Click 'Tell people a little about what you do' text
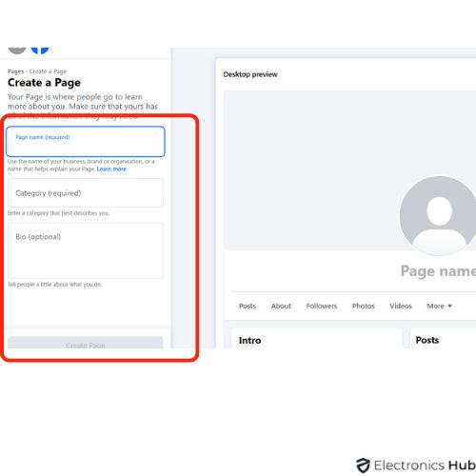Screen dimensions: 476x476 (x=54, y=285)
